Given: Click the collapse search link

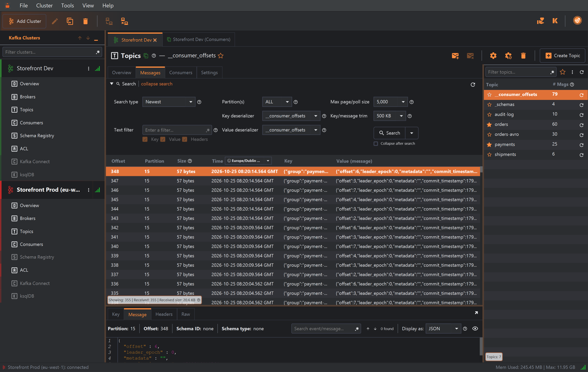Looking at the screenshot, I should 157,84.
